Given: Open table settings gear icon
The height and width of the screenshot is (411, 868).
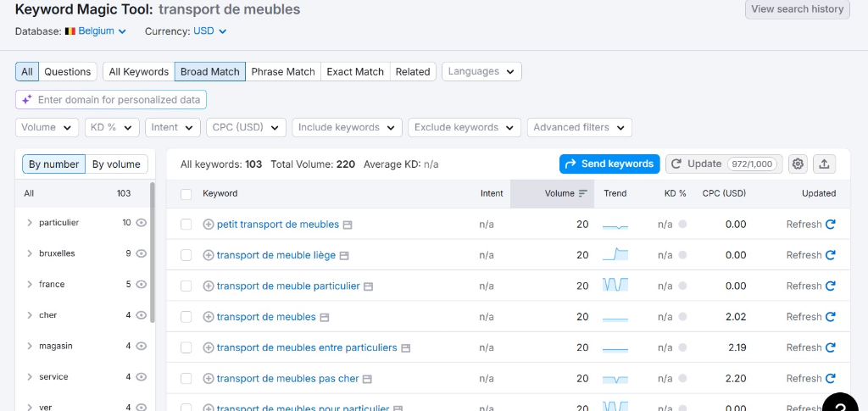Looking at the screenshot, I should click(797, 164).
